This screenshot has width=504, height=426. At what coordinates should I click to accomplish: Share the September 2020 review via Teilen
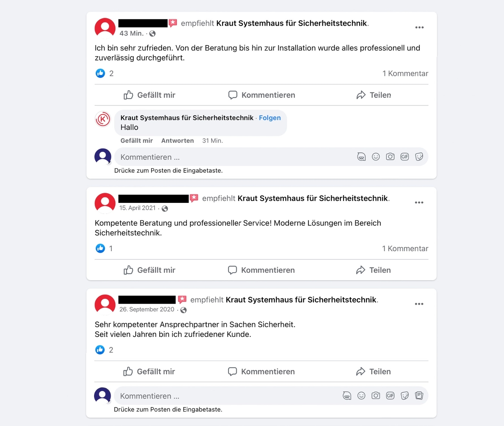point(373,372)
